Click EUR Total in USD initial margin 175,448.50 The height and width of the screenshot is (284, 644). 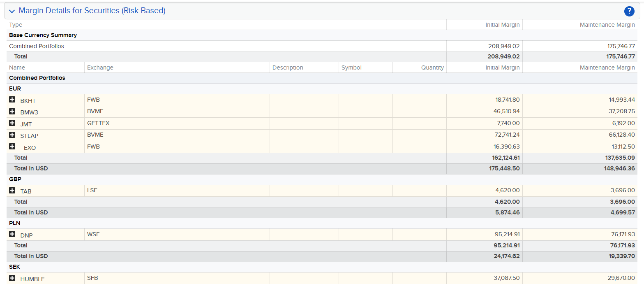[503, 169]
